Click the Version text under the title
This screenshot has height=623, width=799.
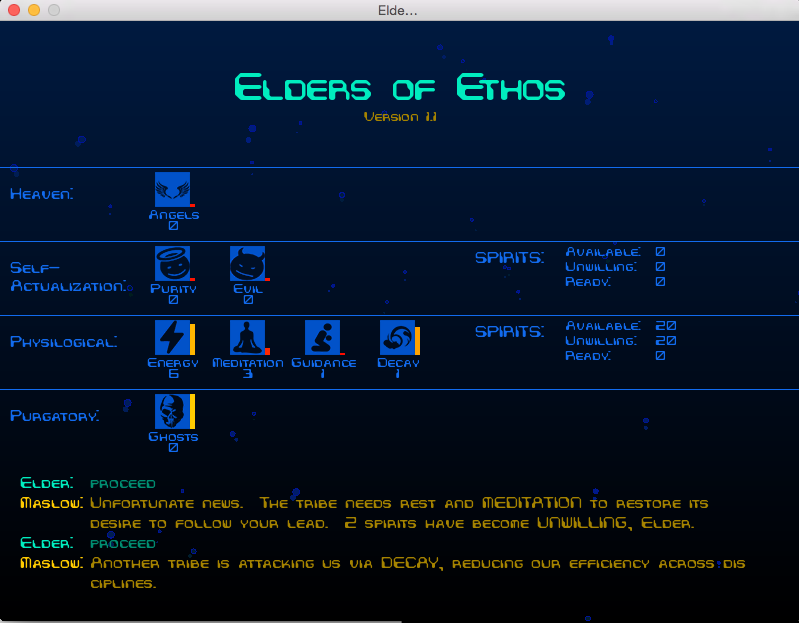400,117
